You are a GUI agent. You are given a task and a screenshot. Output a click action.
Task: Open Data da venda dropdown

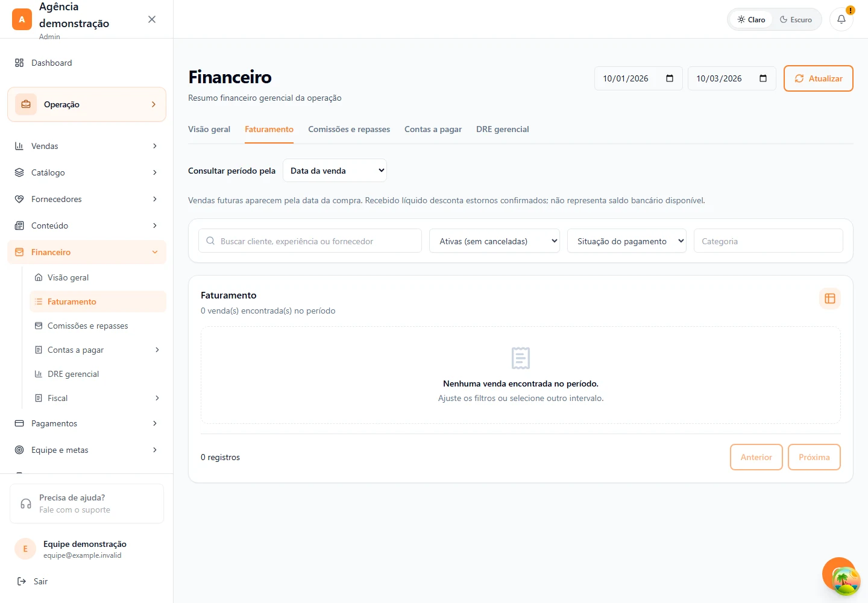[x=335, y=171]
